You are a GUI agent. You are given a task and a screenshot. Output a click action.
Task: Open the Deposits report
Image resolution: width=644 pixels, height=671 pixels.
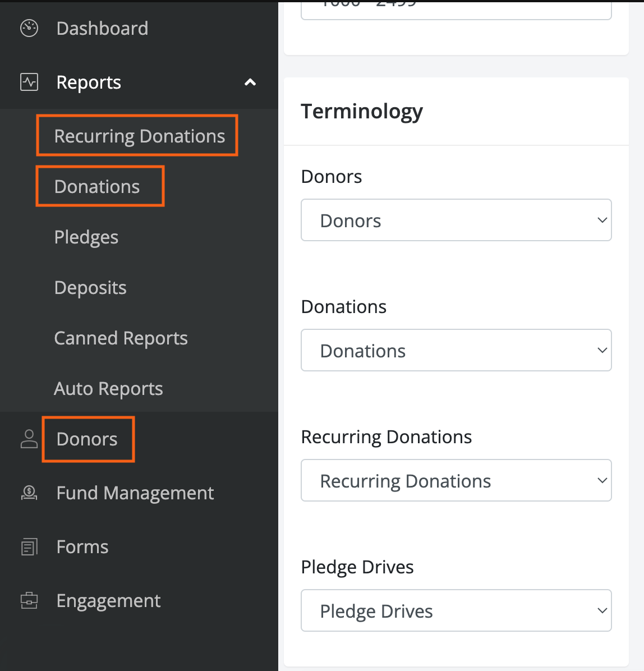pos(90,288)
